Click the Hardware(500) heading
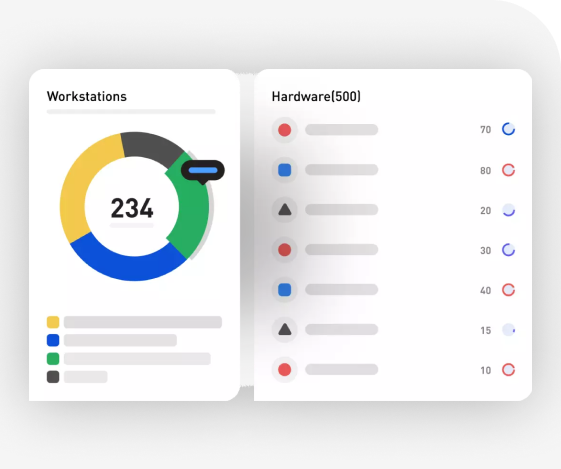Viewport: 561px width, 469px height. (x=316, y=97)
